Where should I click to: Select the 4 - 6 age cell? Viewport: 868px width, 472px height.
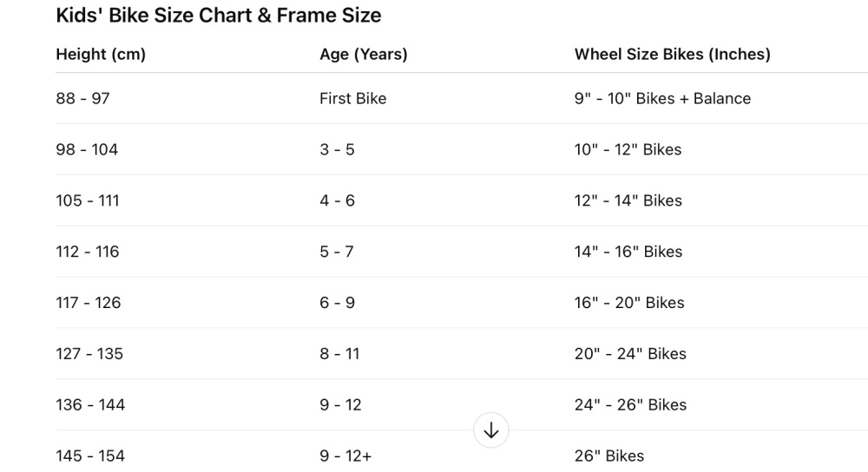337,200
